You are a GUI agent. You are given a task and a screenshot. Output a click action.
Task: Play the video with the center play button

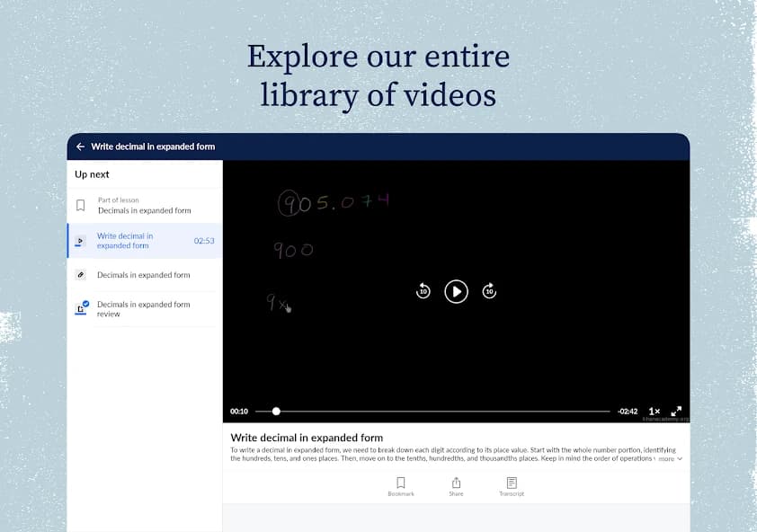pyautogui.click(x=456, y=291)
